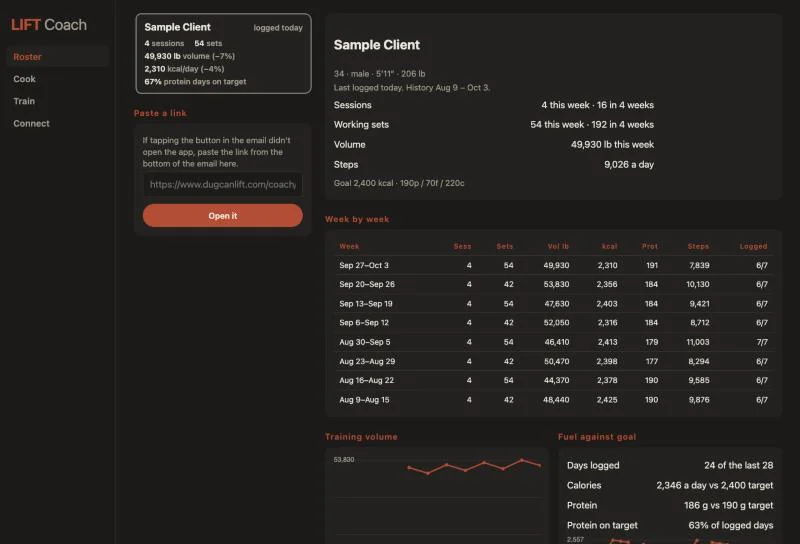Select the Sep 27–Oct 3 week row

click(554, 265)
